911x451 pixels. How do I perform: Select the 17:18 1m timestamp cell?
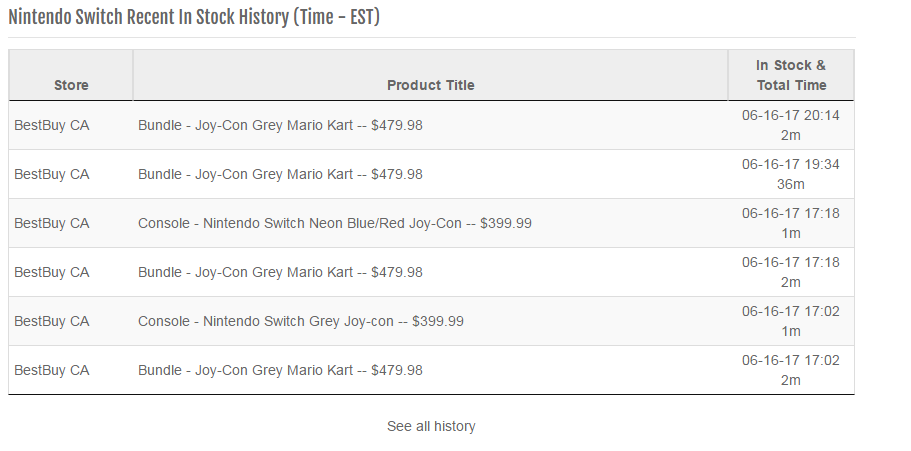pos(791,223)
